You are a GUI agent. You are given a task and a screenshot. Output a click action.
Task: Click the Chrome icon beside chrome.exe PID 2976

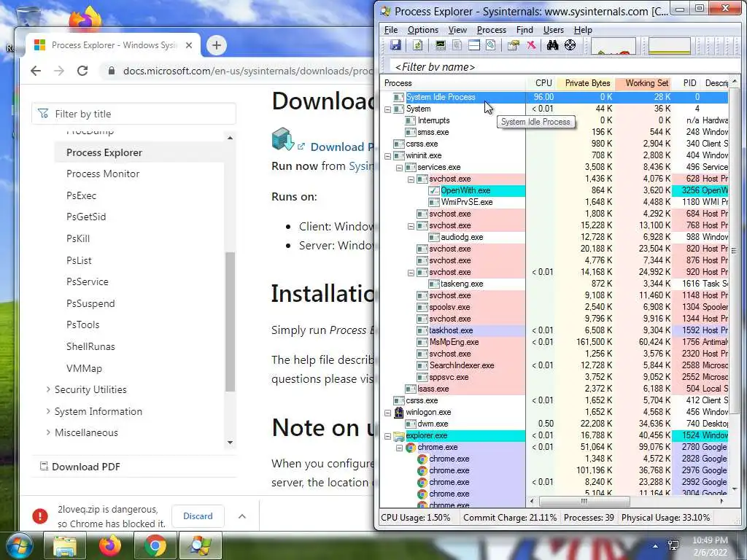click(x=422, y=471)
